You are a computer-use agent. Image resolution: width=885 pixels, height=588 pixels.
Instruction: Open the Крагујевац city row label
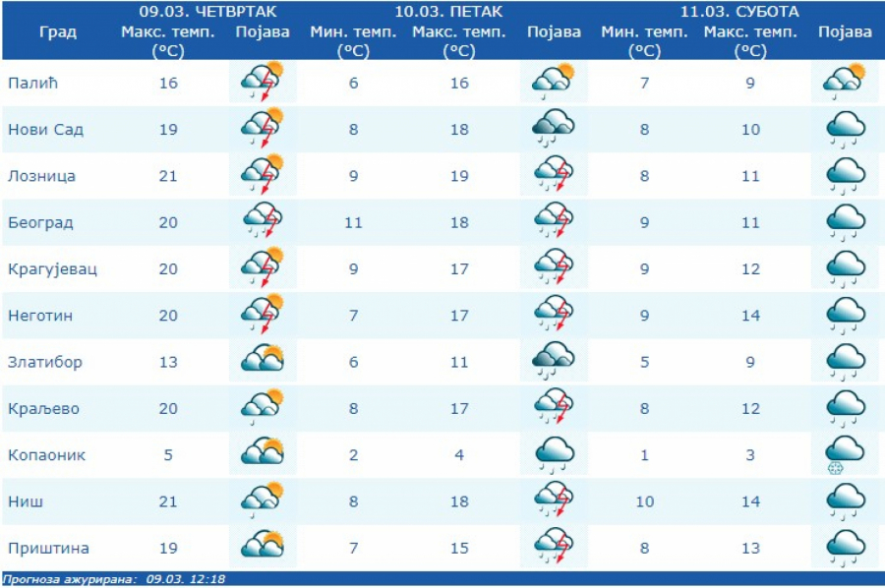pyautogui.click(x=52, y=268)
